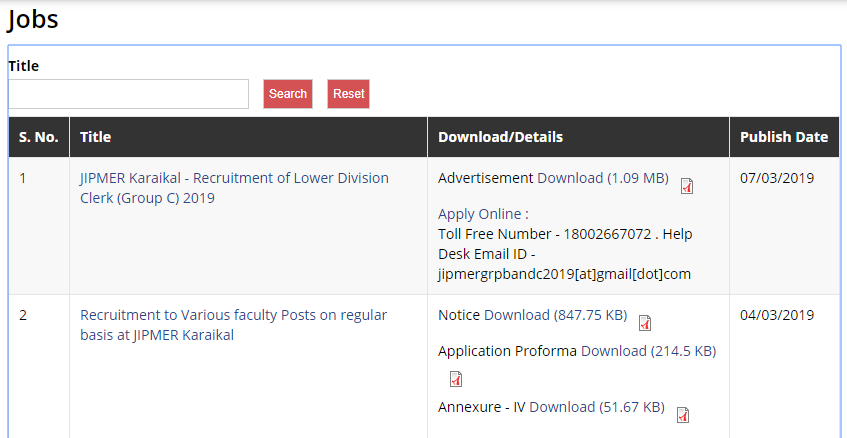Viewport: 847px width, 438px height.
Task: Click the help desk email jipmergrpbandc2019 text
Action: pyautogui.click(x=564, y=274)
